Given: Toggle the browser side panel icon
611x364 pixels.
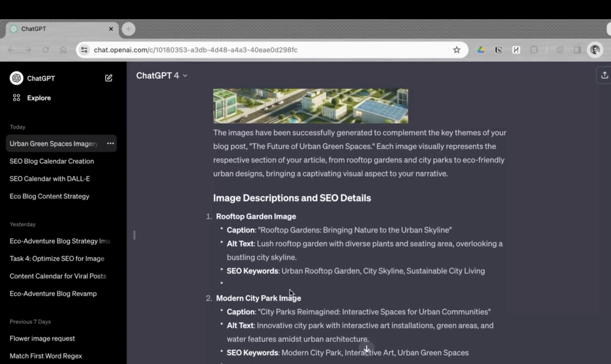Looking at the screenshot, I should pyautogui.click(x=577, y=50).
